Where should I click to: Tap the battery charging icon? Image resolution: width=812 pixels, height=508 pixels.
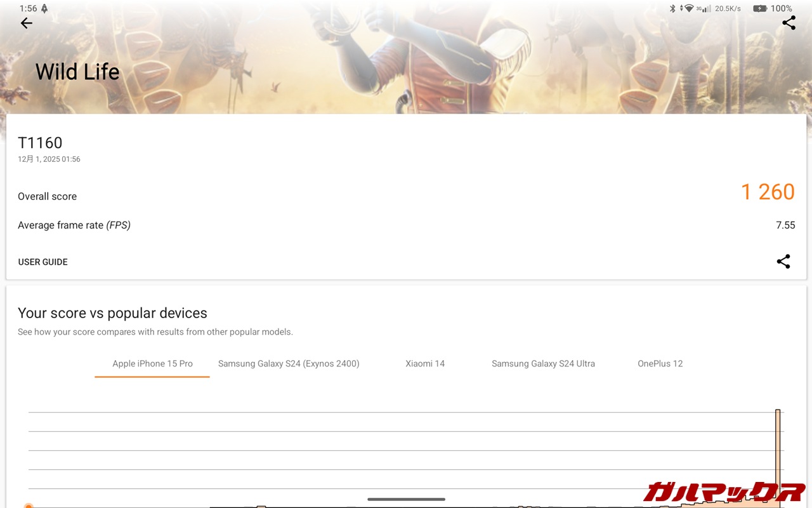tap(759, 9)
